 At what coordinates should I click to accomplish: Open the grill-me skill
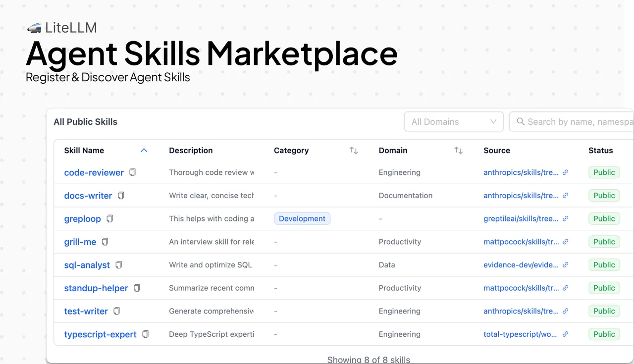point(80,242)
